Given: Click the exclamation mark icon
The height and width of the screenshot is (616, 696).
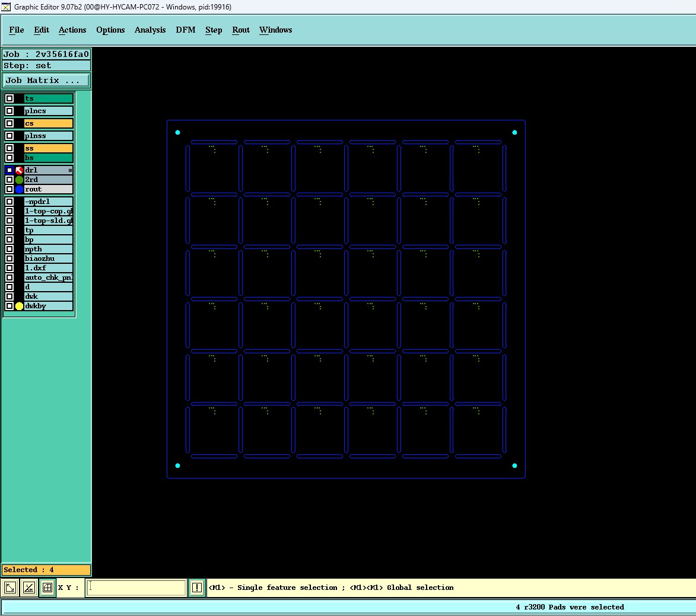Looking at the screenshot, I should [197, 588].
